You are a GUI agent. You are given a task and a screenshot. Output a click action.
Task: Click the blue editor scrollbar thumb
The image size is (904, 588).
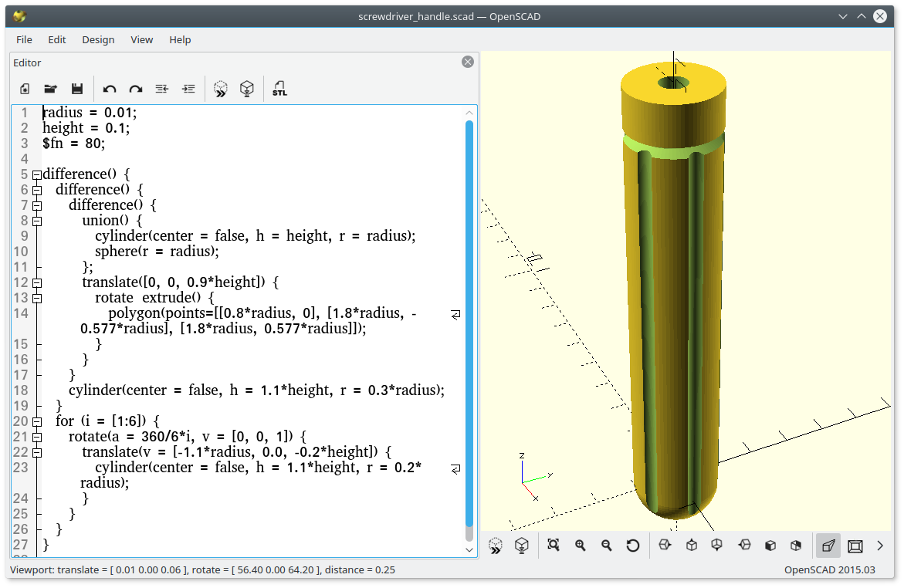point(469,323)
